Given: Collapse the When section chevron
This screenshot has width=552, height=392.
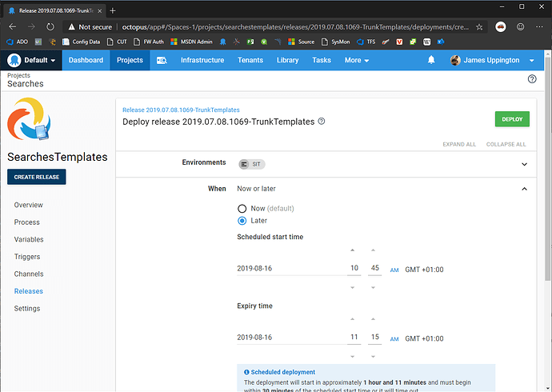Looking at the screenshot, I should (524, 189).
